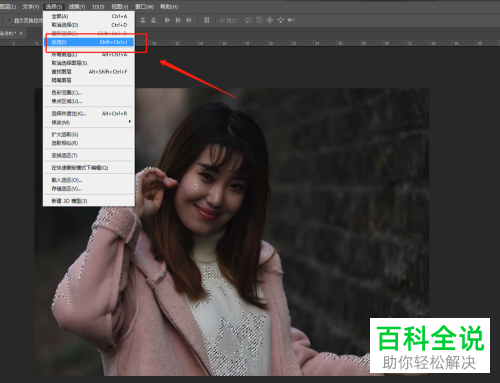Select the 3D roll mode icon
The height and width of the screenshot is (383, 500).
pyautogui.click(x=259, y=20)
